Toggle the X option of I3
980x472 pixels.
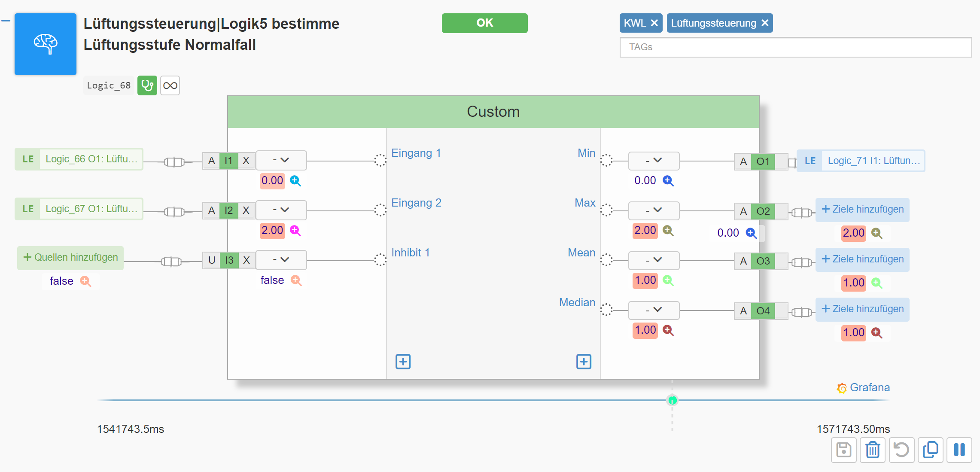(x=247, y=261)
